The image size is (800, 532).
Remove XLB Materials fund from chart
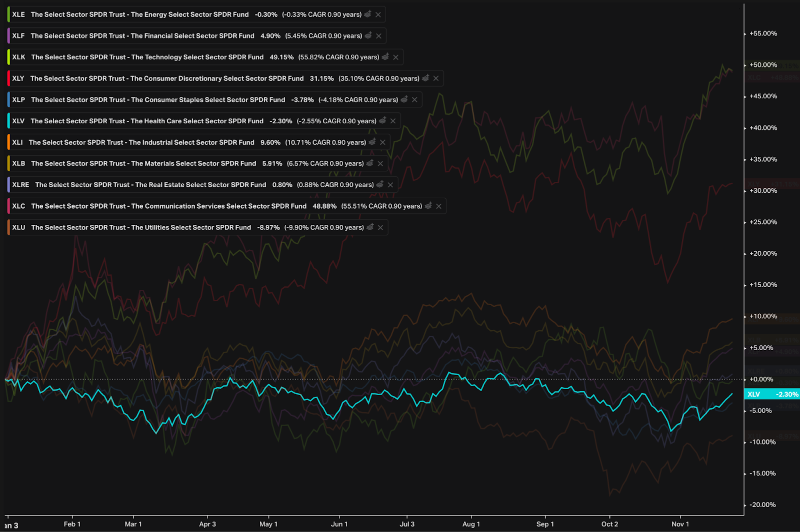(x=380, y=164)
